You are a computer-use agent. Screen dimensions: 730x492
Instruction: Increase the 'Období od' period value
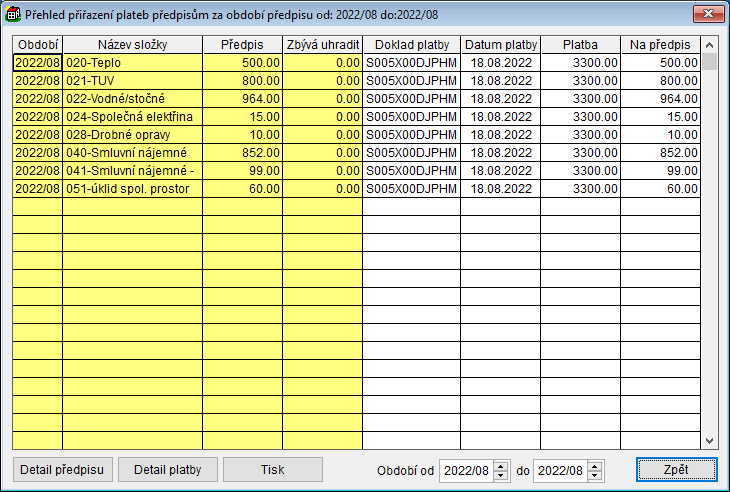click(x=501, y=465)
